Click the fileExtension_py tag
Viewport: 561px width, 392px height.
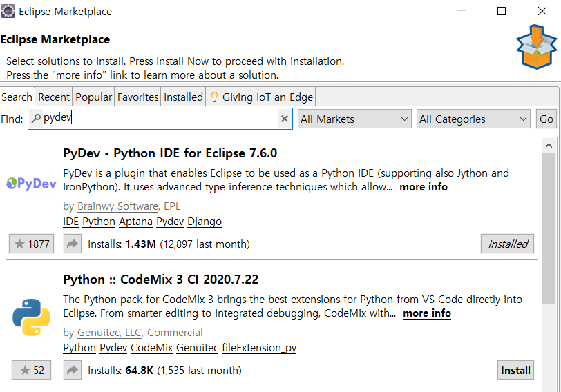coord(259,348)
